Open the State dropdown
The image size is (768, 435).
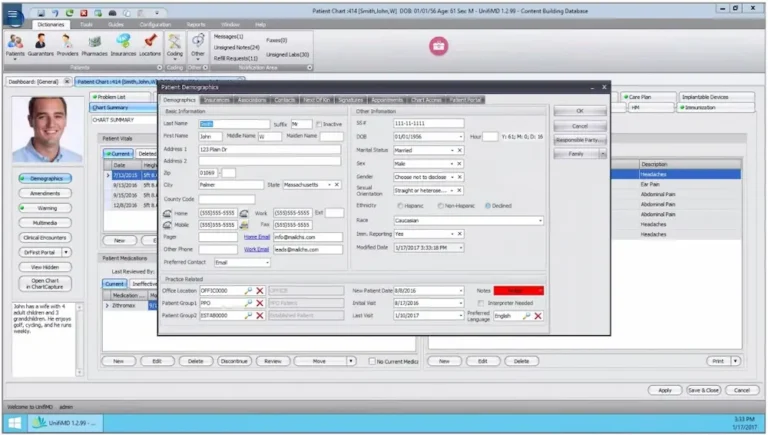pos(329,185)
